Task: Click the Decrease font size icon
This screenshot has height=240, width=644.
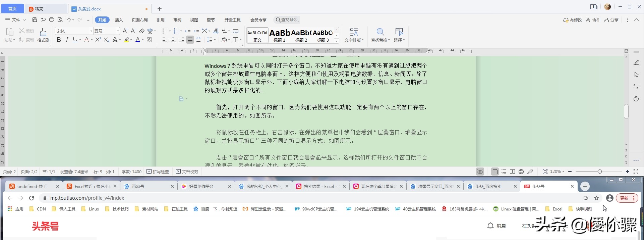Action: [133, 31]
